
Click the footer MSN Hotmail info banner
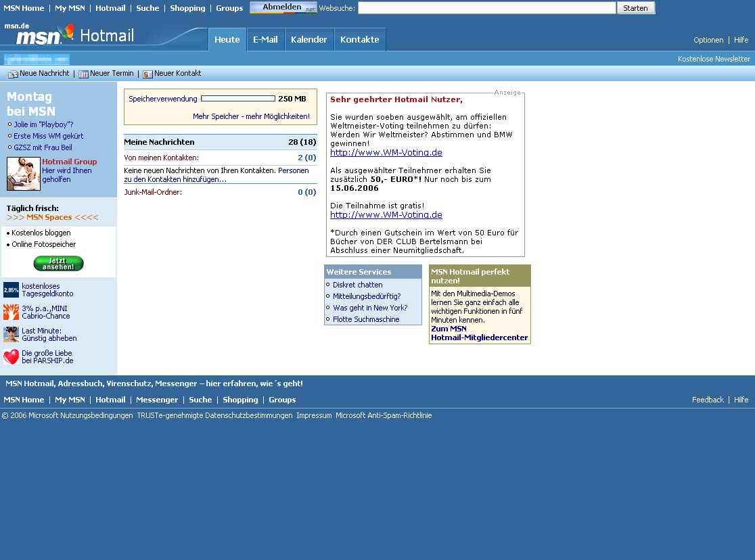point(154,383)
